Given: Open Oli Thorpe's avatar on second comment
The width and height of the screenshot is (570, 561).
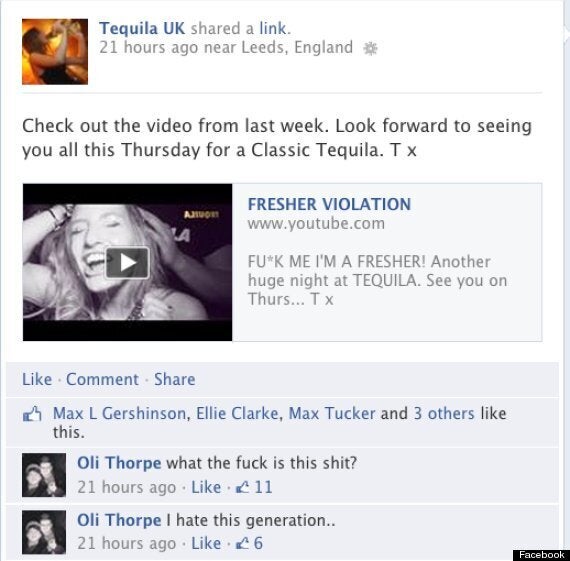Looking at the screenshot, I should [44, 532].
